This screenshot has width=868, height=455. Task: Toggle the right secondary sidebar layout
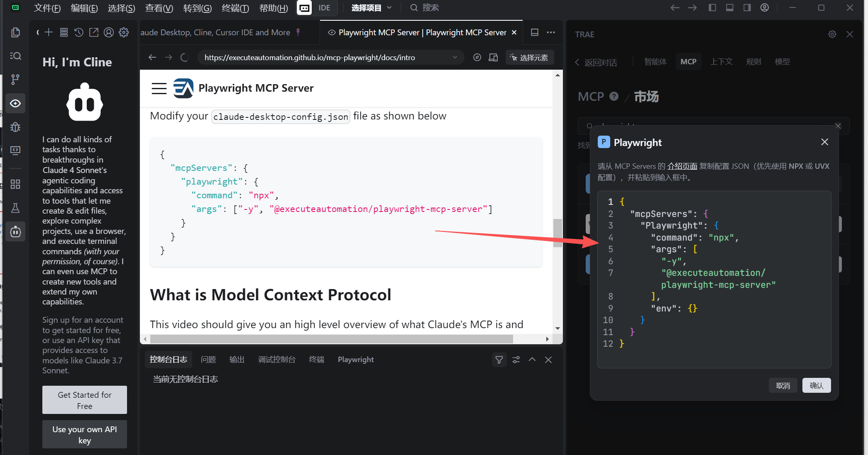(x=747, y=7)
